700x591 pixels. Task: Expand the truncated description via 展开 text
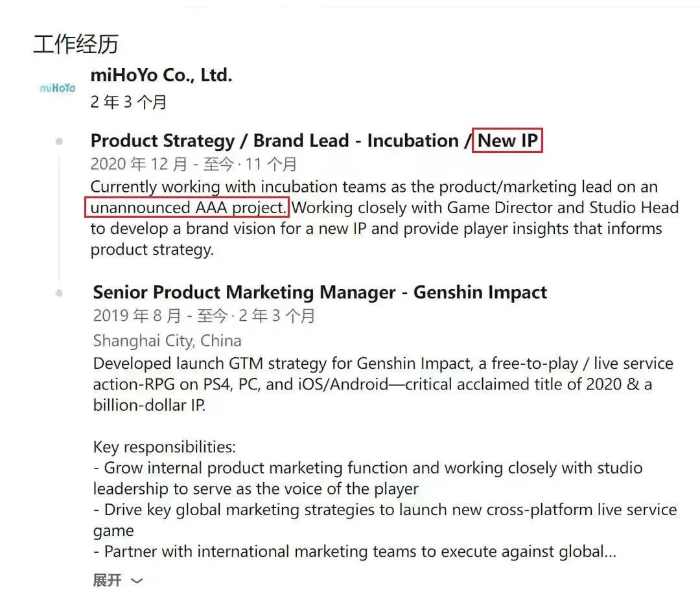tap(107, 580)
